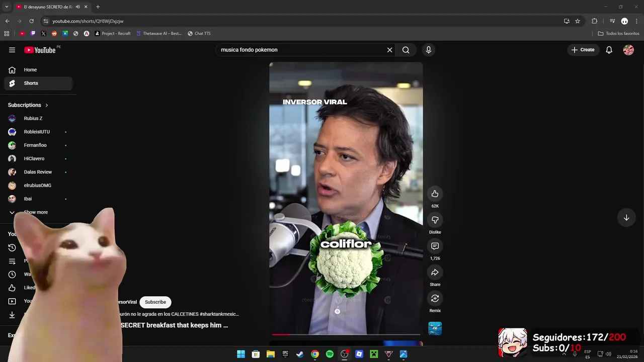View site information icon in address bar
The image size is (644, 362).
click(x=46, y=21)
